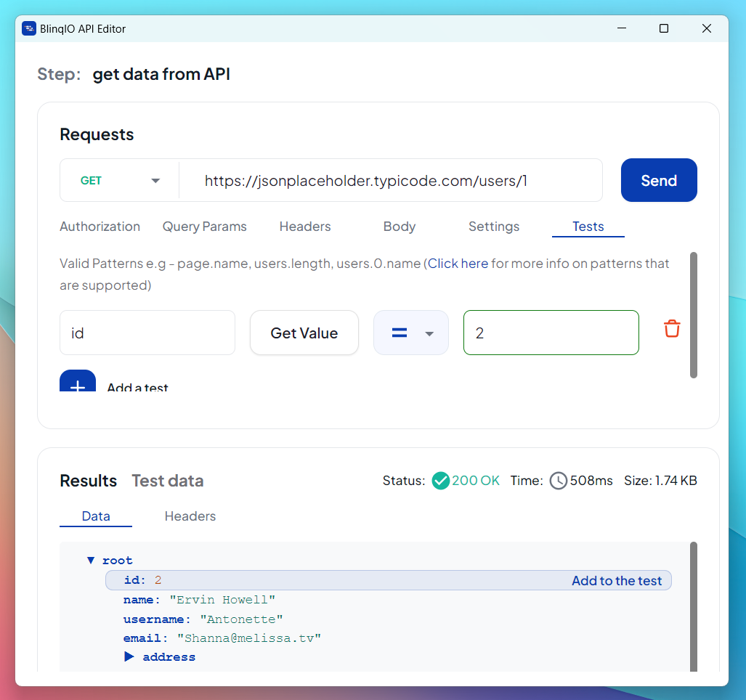This screenshot has width=746, height=700.
Task: Open the Query Params tab
Action: [205, 227]
